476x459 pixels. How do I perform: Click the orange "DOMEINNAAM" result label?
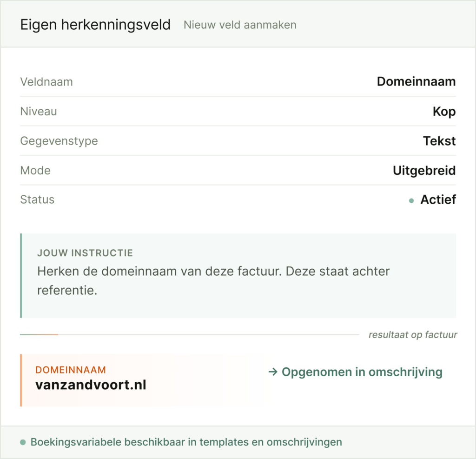coord(71,370)
